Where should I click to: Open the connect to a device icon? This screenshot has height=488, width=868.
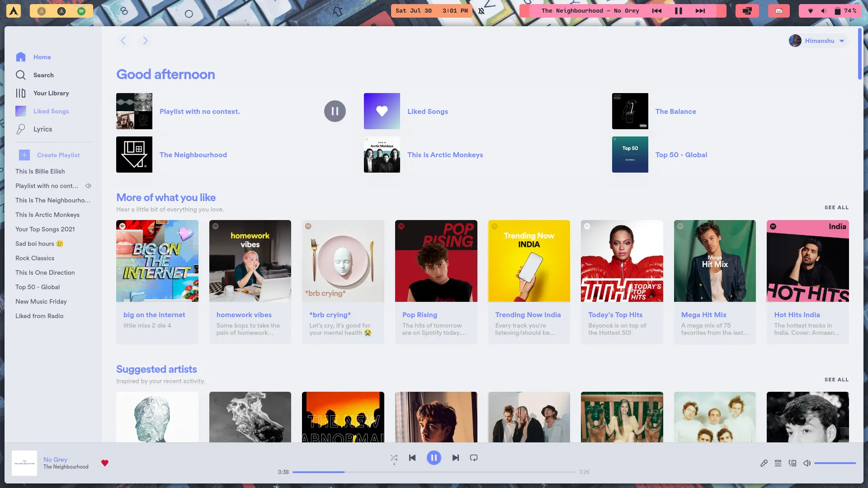tap(793, 463)
